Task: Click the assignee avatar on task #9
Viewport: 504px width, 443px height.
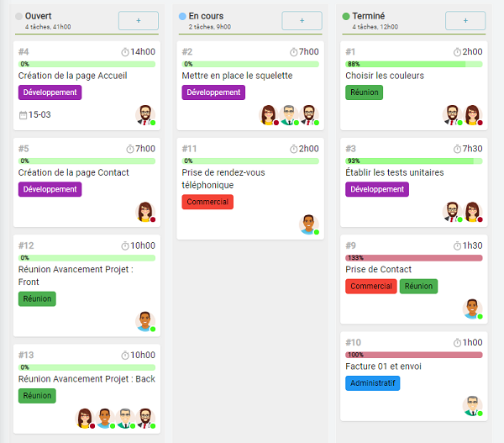Action: click(472, 309)
